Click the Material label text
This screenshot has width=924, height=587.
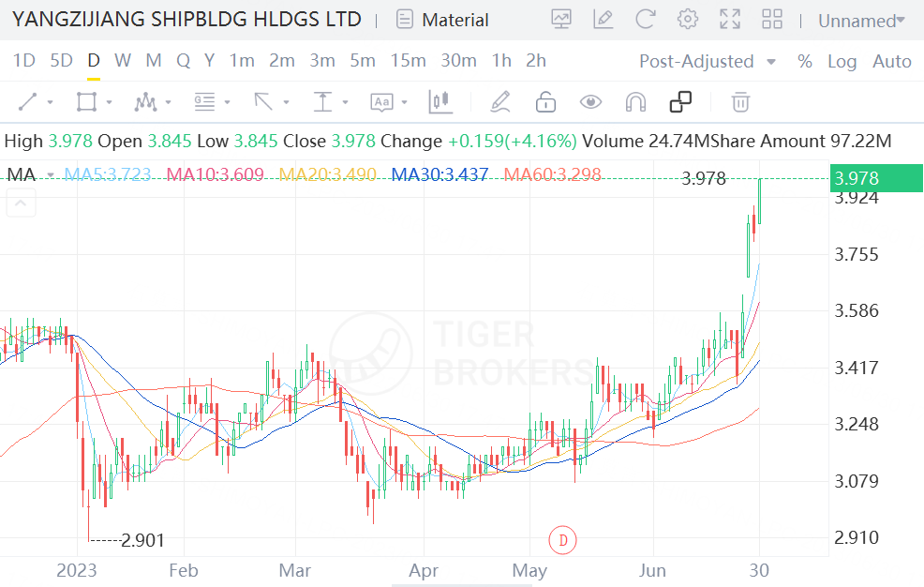[455, 20]
